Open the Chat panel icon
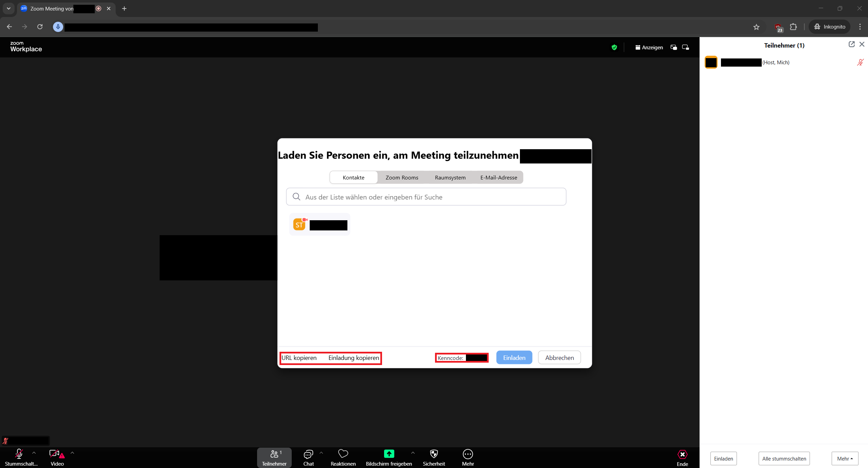Screen dimensions: 868x468 [308, 454]
